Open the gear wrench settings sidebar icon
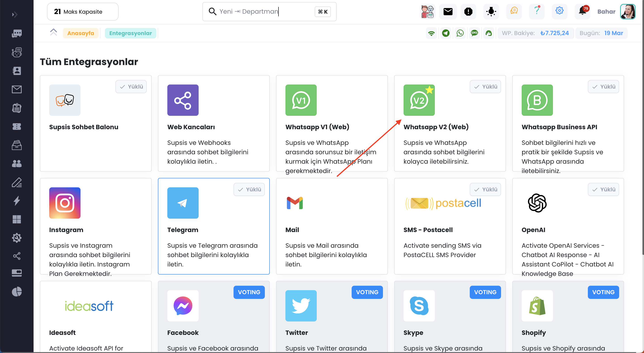This screenshot has height=353, width=644. click(x=17, y=238)
